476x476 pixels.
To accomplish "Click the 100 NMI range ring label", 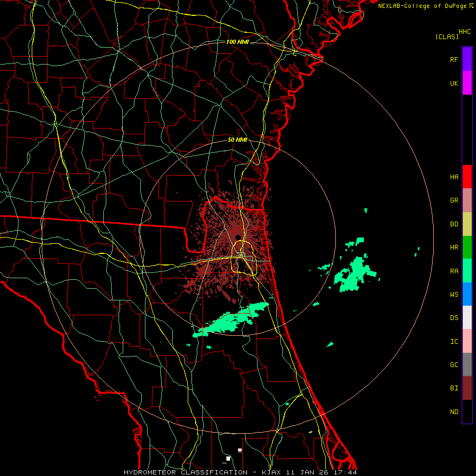I will (237, 42).
